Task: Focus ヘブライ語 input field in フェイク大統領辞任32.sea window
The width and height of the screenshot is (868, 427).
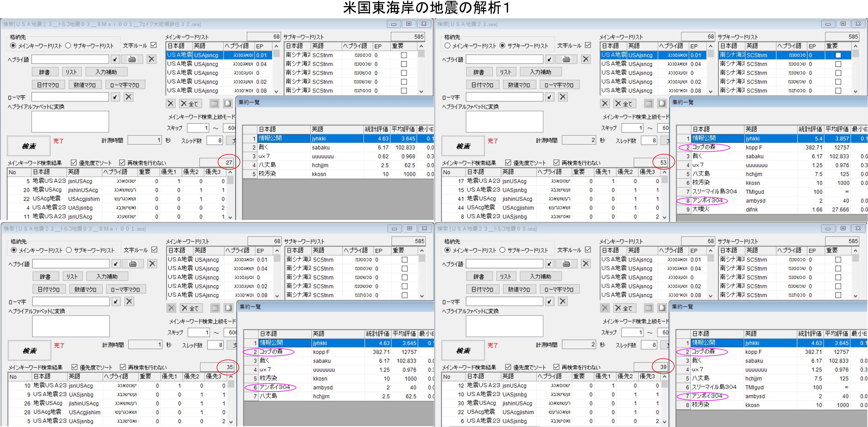Action: coord(70,59)
